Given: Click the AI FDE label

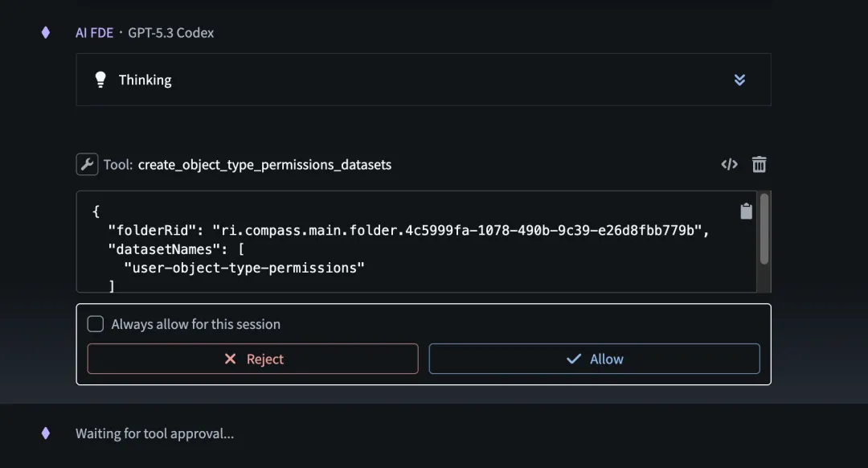Looking at the screenshot, I should (x=94, y=33).
